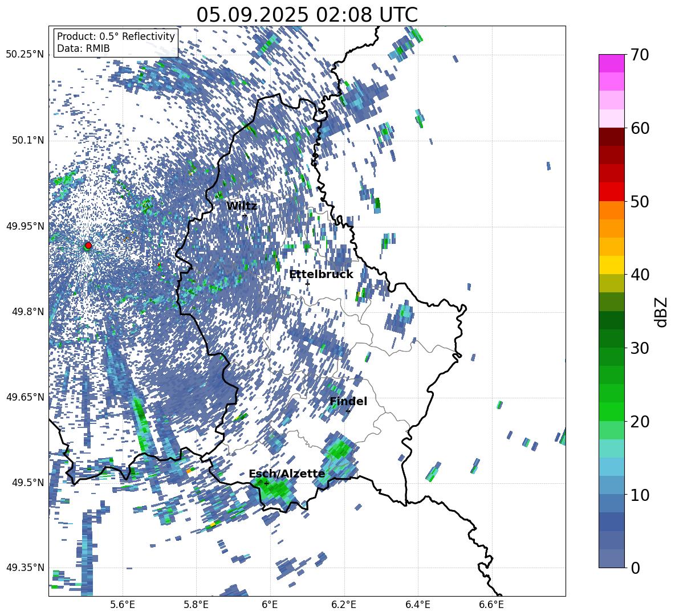Click the 60 colorbar tick label

click(x=640, y=128)
